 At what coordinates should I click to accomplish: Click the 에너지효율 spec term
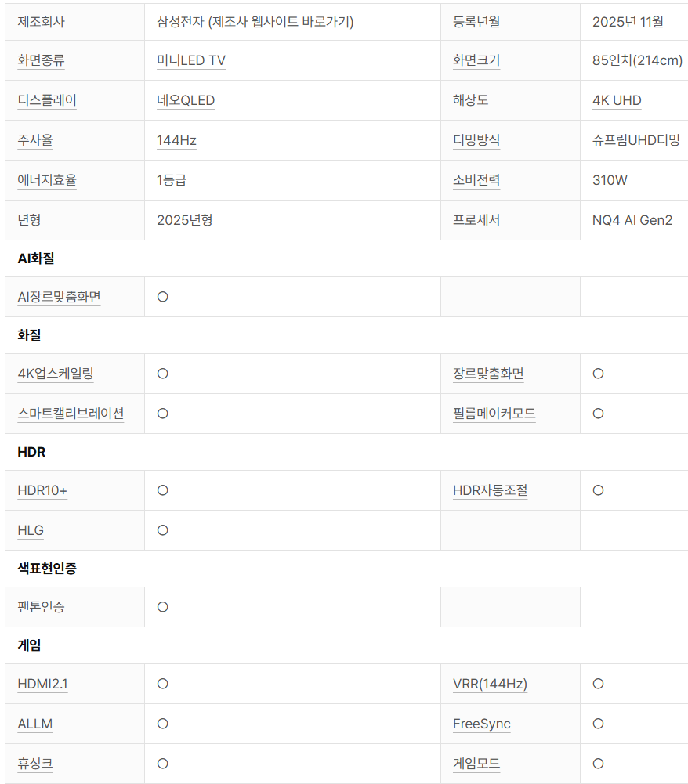click(x=47, y=180)
